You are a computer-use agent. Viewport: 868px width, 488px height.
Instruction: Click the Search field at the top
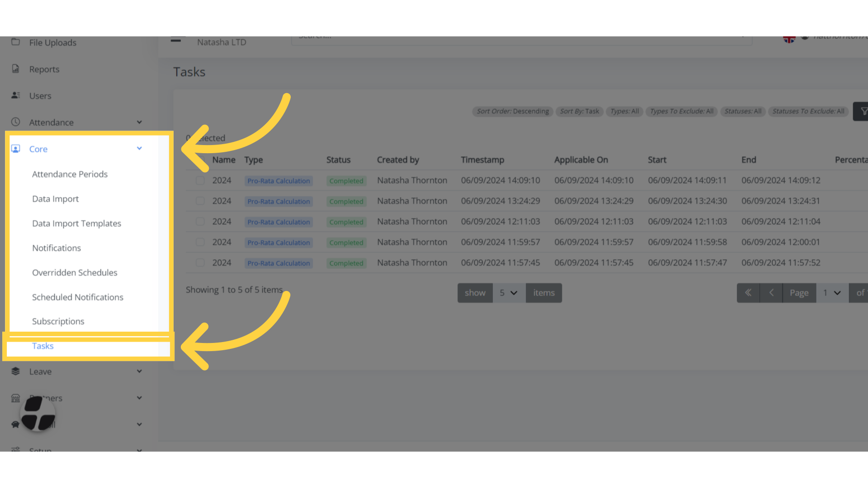(520, 37)
